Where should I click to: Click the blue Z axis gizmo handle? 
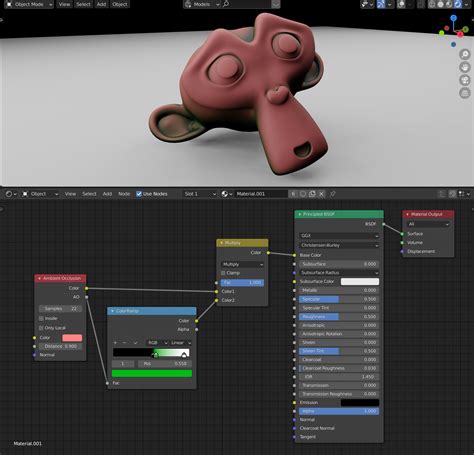(453, 18)
